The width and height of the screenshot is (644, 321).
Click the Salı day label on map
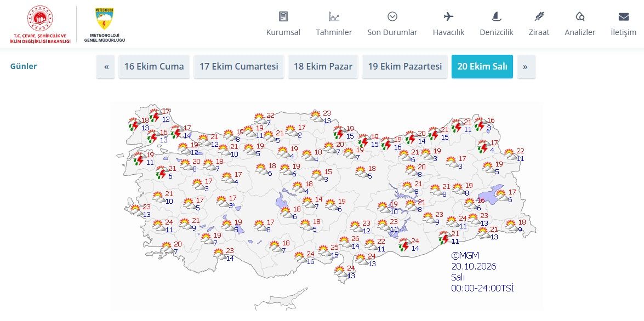(458, 277)
